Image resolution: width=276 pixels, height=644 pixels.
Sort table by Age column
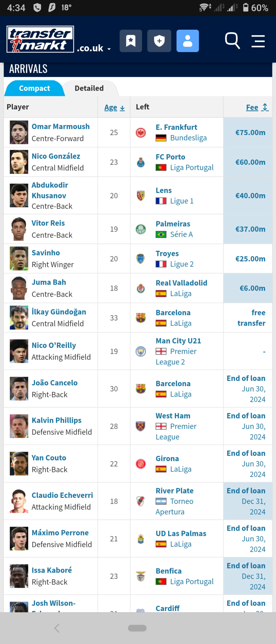114,108
